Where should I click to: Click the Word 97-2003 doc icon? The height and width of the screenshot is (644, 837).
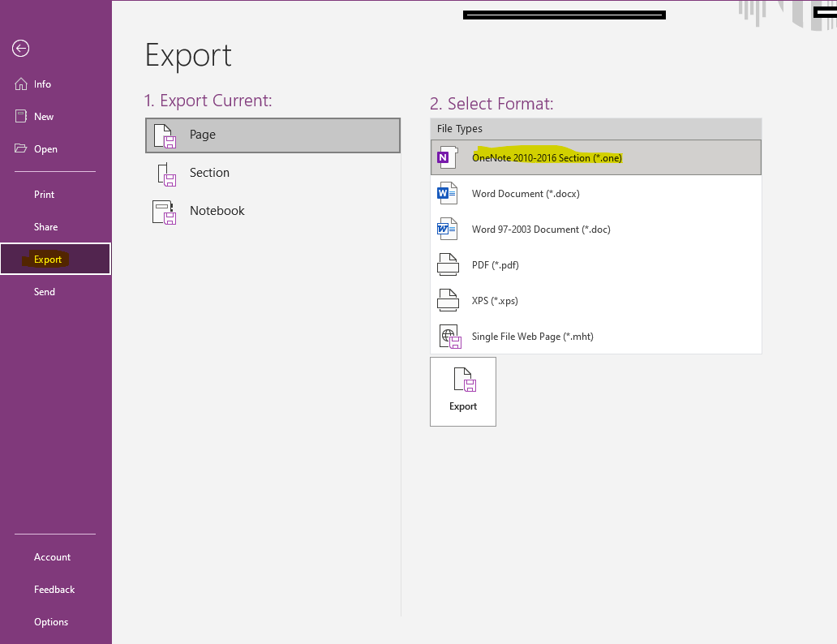click(448, 229)
